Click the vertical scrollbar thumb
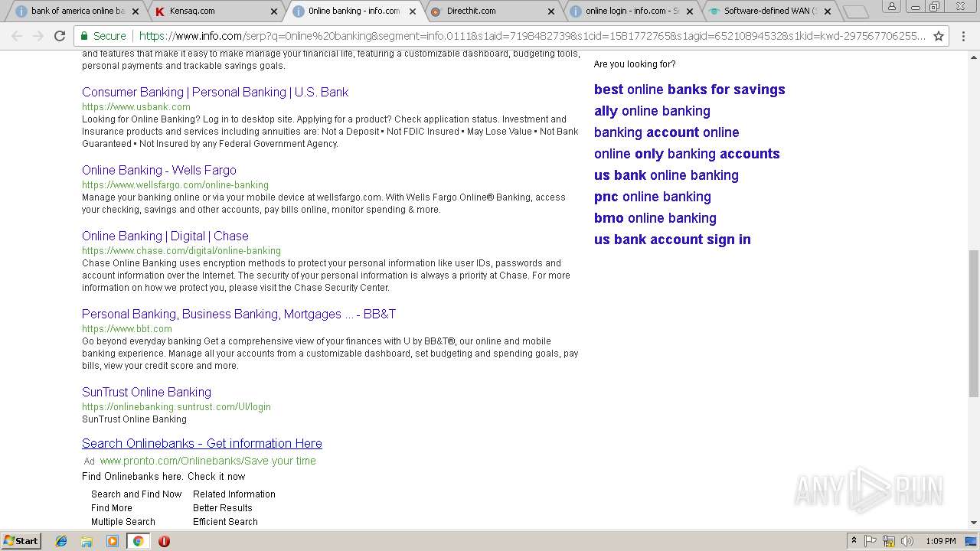The height and width of the screenshot is (551, 980). 974,323
